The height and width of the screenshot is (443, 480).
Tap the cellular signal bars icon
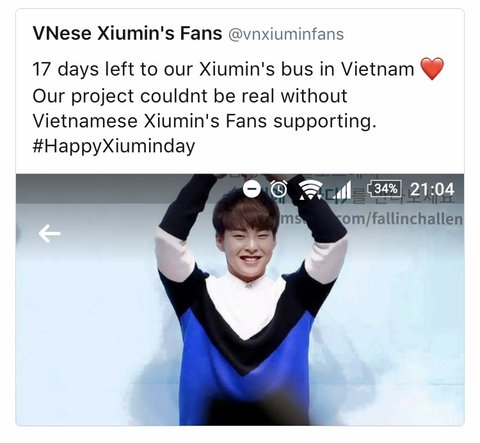coord(341,190)
